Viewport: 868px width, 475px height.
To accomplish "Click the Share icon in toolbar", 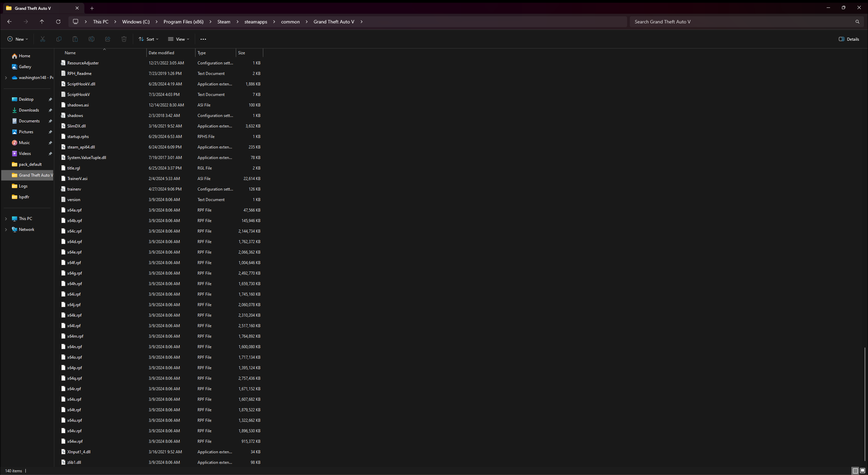I will click(x=108, y=39).
